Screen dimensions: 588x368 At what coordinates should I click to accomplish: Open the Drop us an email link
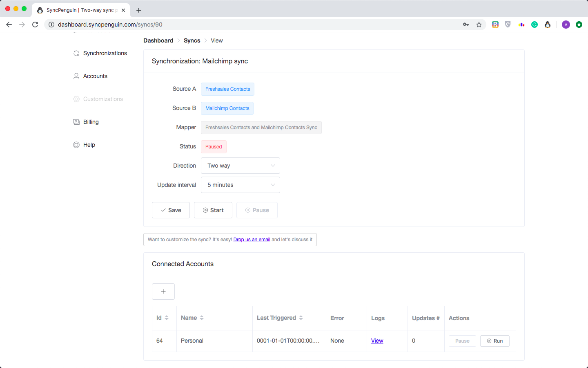click(x=252, y=240)
